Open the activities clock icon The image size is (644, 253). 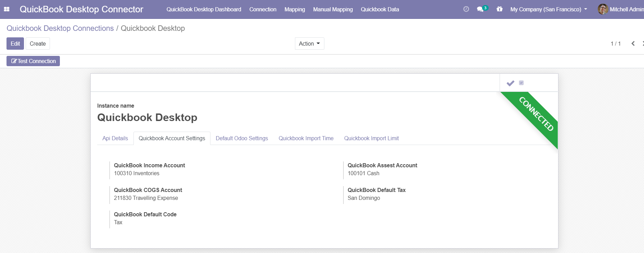tap(466, 9)
